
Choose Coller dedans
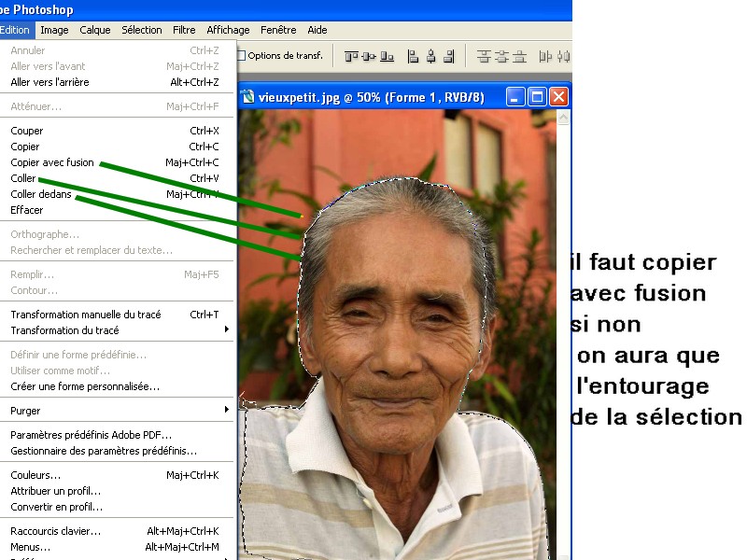118,194
